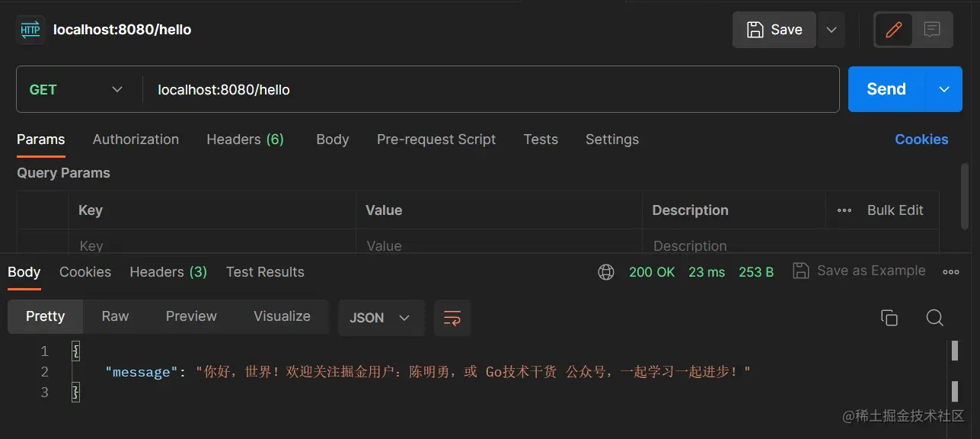Open the Cookies link

[x=921, y=139]
